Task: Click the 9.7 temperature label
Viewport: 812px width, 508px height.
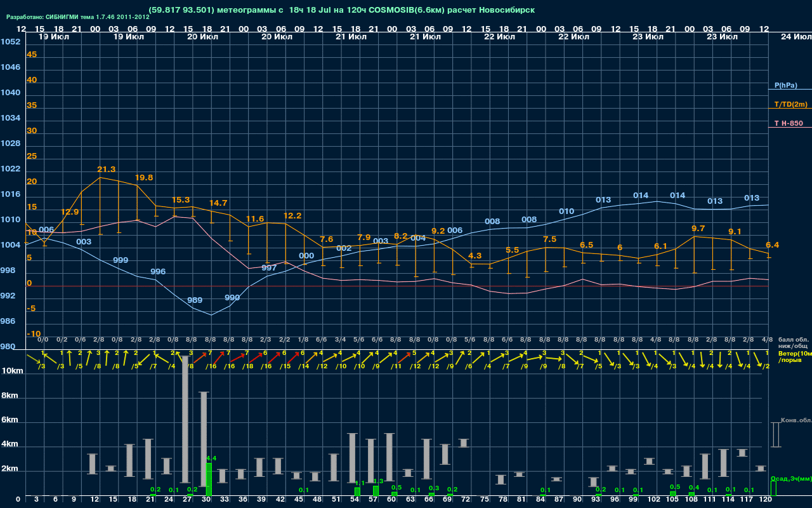Action: tap(698, 229)
